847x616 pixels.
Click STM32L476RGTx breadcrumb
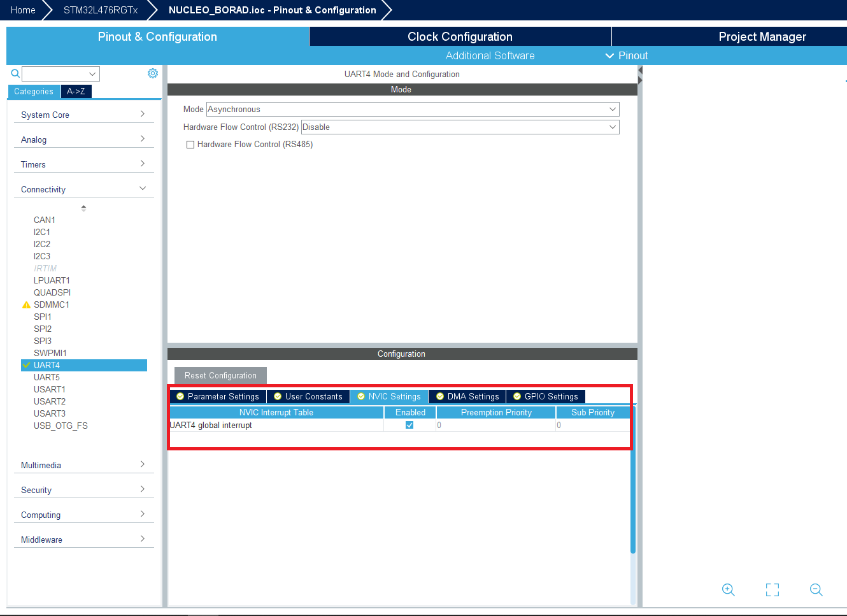(x=101, y=10)
